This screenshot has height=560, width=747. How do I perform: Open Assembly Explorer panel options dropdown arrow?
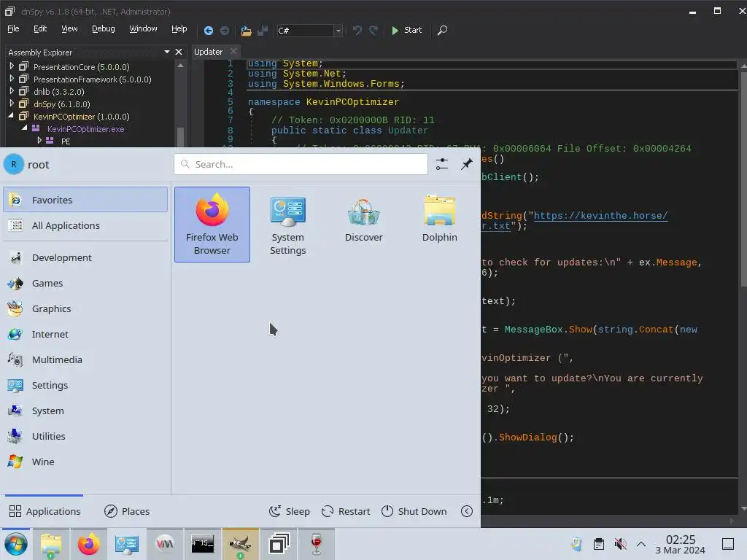click(x=167, y=52)
